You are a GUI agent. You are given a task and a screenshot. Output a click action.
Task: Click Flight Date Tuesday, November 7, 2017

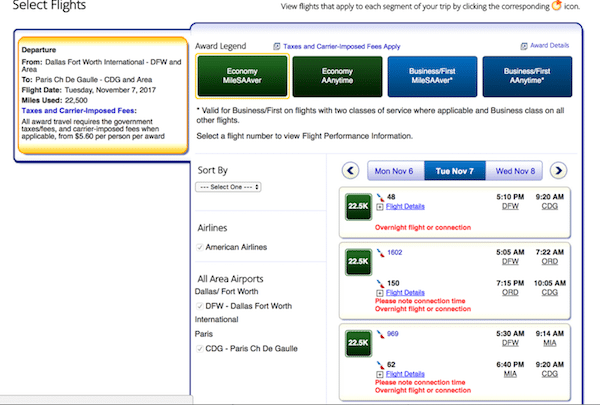(x=88, y=90)
